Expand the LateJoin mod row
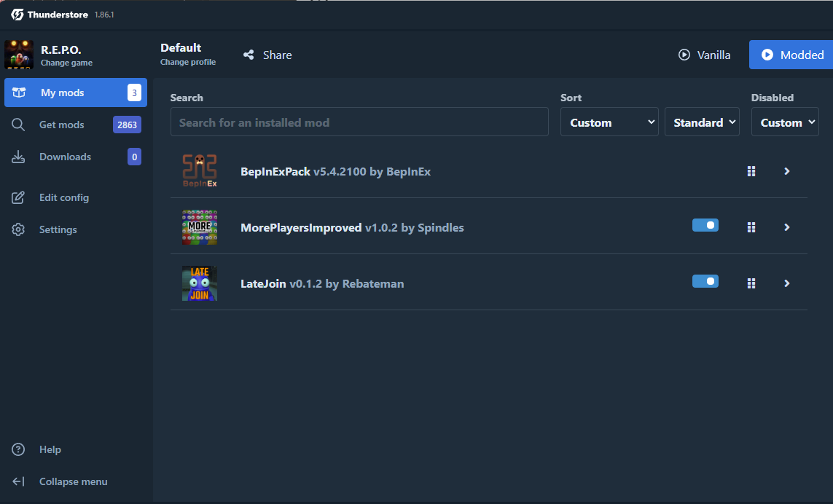833x504 pixels. 787,283
